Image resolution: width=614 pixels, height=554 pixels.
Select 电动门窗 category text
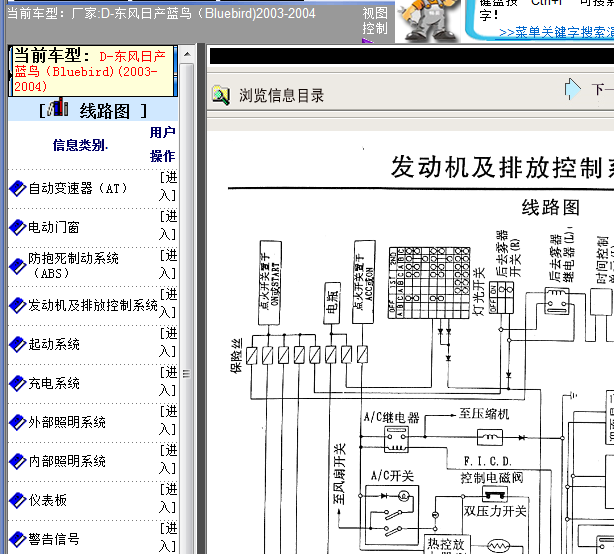[54, 227]
